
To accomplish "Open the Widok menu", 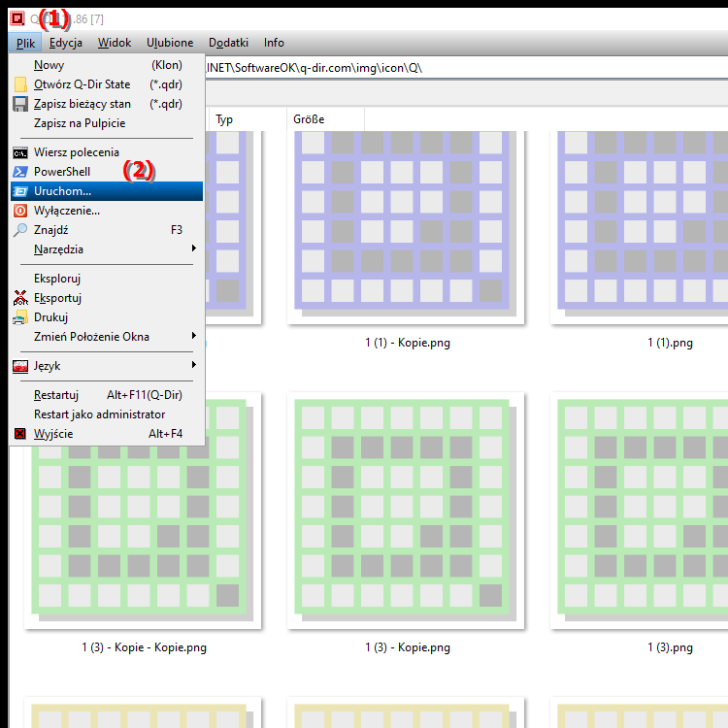I will 115,43.
